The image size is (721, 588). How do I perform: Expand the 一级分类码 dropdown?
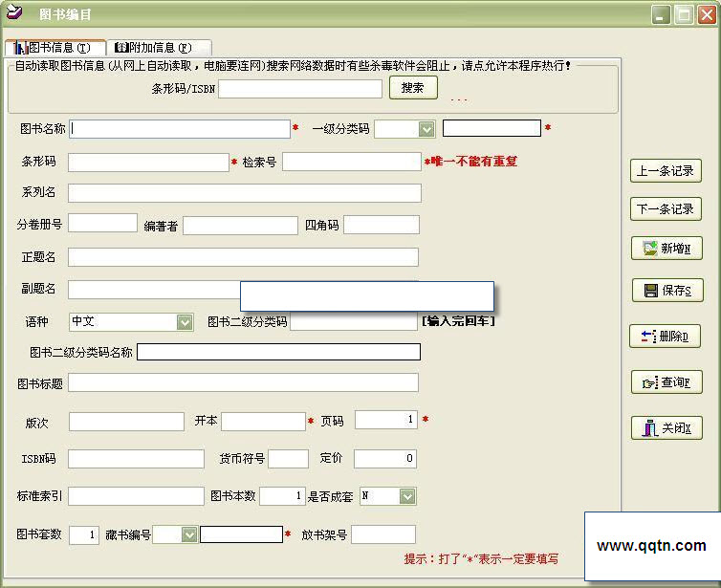(x=426, y=129)
